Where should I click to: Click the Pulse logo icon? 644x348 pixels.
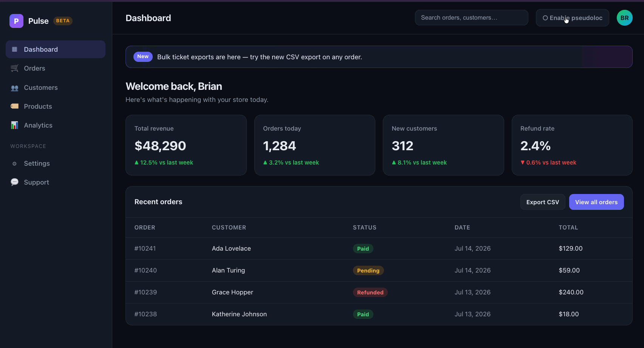[x=16, y=21]
